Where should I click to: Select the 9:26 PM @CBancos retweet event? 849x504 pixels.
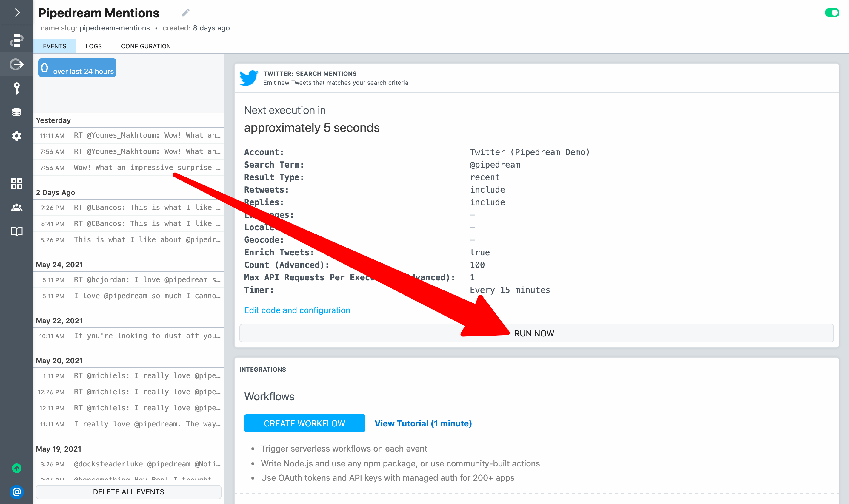point(129,208)
